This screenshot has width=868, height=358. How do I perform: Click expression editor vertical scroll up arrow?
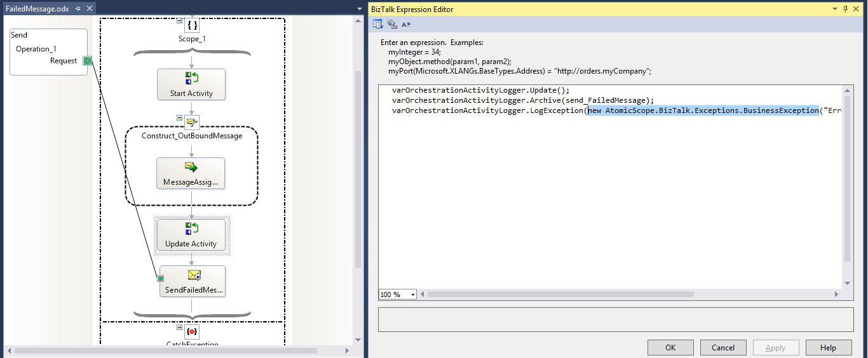(847, 90)
